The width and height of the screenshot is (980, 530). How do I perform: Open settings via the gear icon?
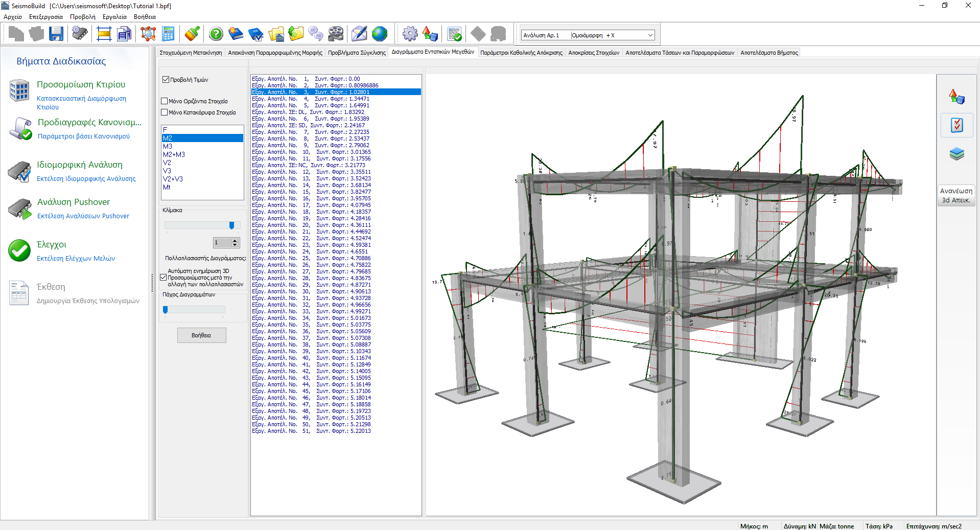410,34
